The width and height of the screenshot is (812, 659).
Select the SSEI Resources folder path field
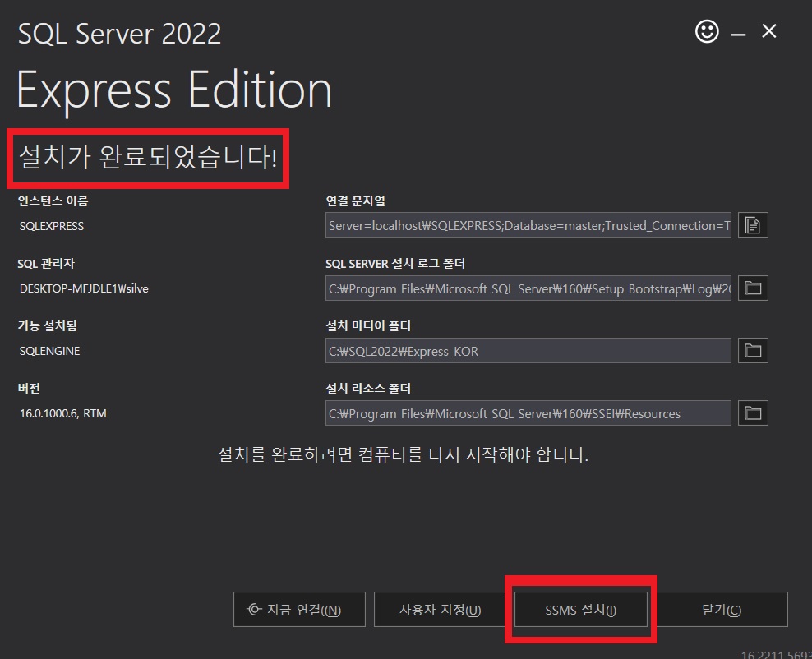pyautogui.click(x=526, y=412)
